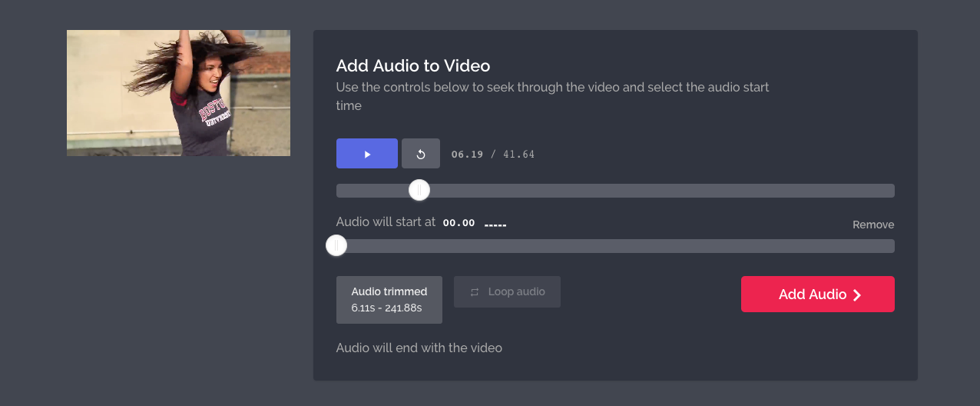
Task: Click the audio start slider handle
Action: (x=336, y=245)
